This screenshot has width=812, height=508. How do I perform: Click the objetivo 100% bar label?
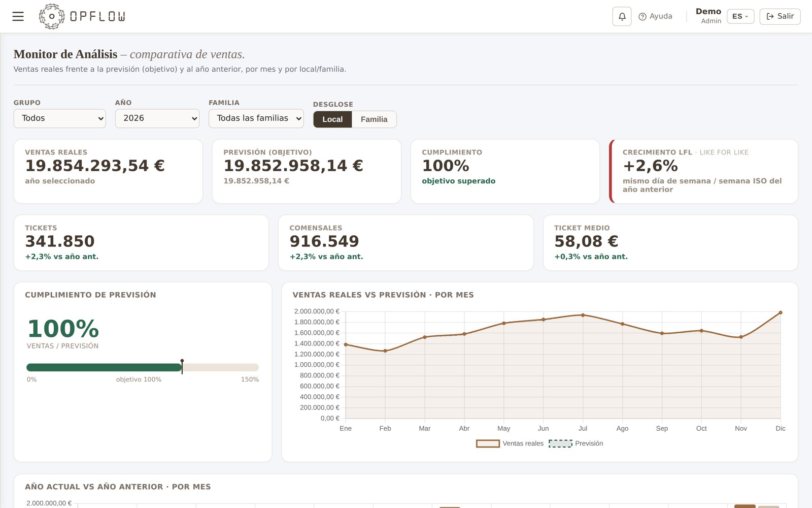tap(139, 379)
